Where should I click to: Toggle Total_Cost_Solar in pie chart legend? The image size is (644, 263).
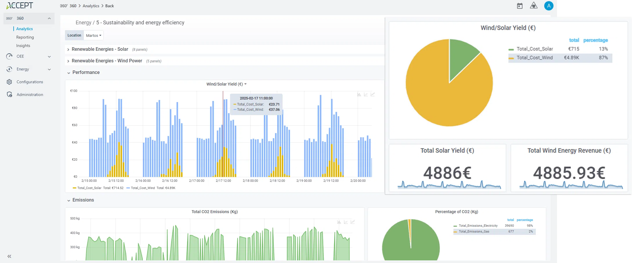(535, 49)
